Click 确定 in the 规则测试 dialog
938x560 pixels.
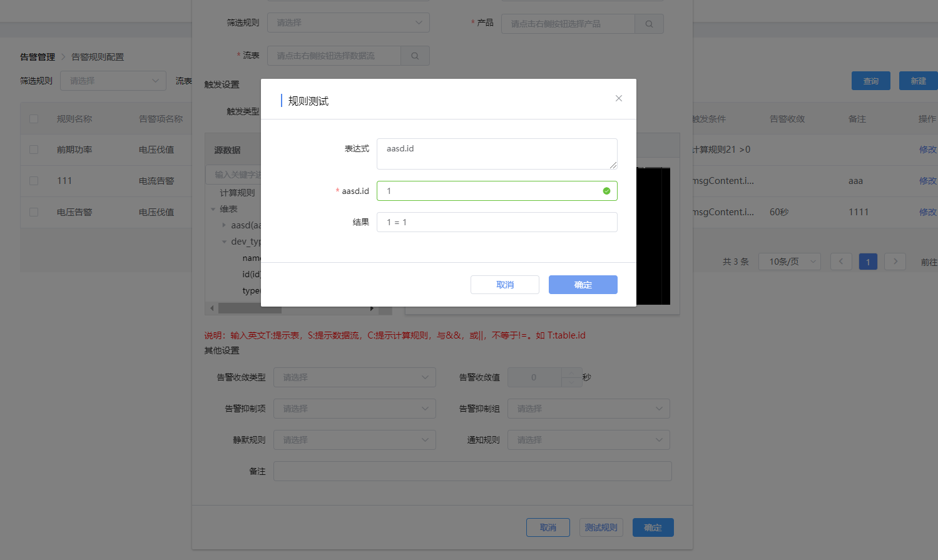(x=583, y=285)
